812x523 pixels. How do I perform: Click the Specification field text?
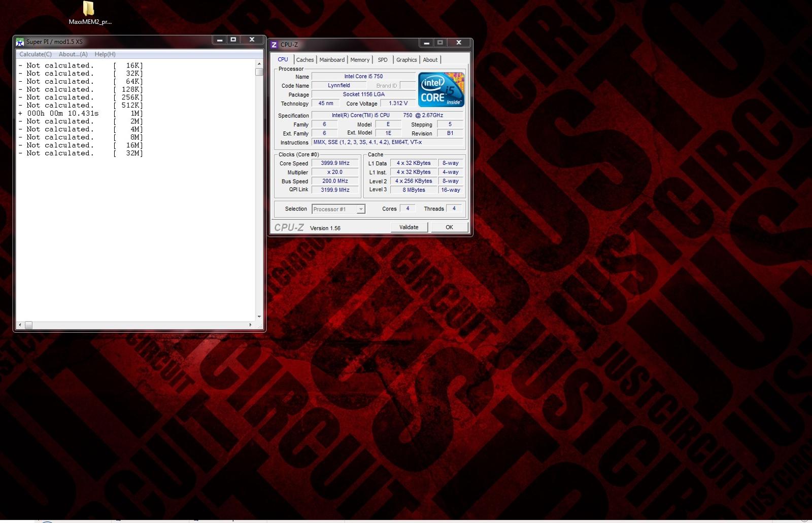coord(387,115)
